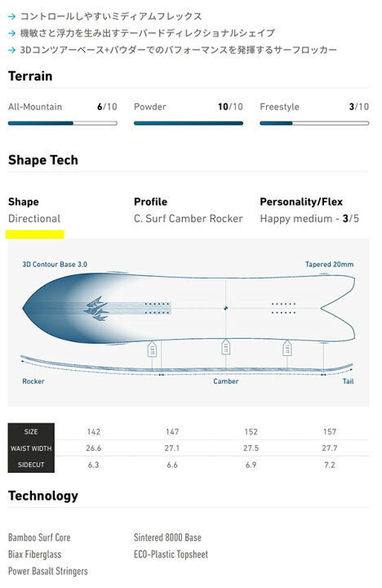Click the 152 size column header
The width and height of the screenshot is (382, 588).
(251, 432)
